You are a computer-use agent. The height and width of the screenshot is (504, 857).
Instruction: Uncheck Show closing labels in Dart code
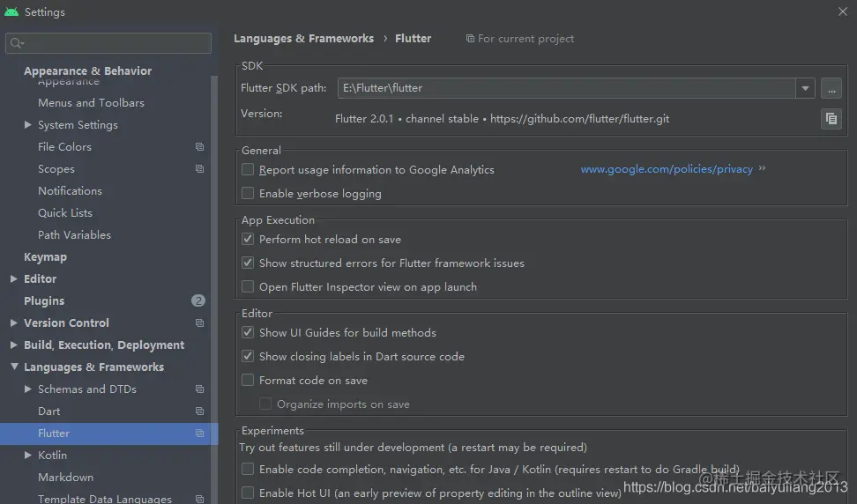point(248,357)
